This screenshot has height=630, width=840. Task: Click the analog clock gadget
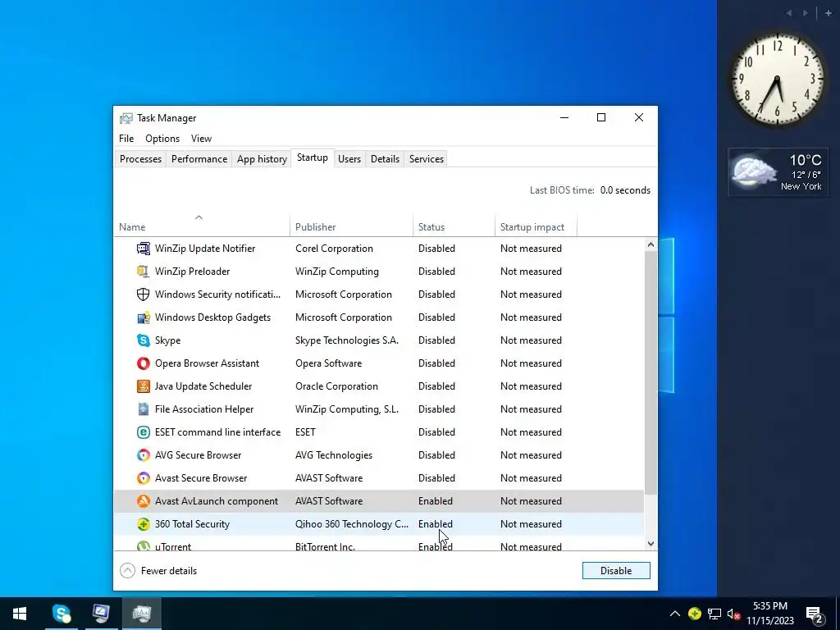point(778,80)
